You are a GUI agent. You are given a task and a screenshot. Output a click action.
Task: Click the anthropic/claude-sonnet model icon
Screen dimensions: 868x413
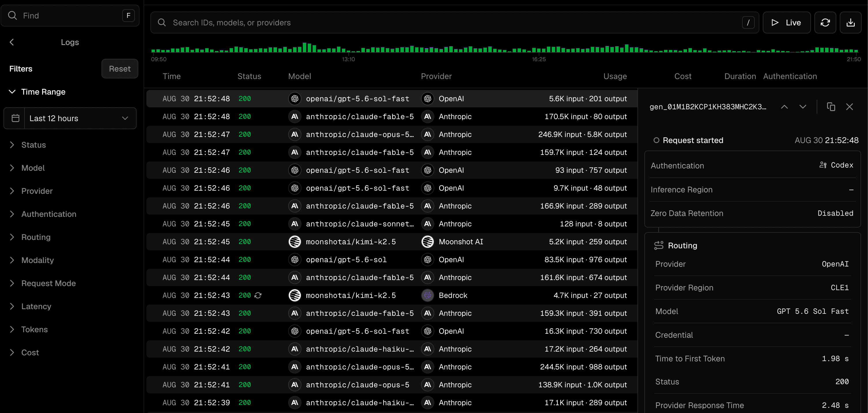click(295, 224)
